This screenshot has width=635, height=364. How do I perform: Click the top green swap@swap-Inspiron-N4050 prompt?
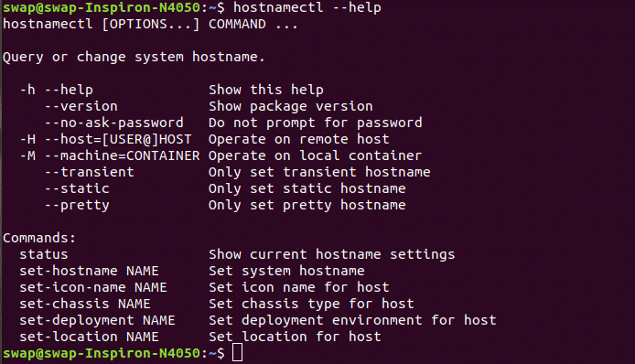102,7
